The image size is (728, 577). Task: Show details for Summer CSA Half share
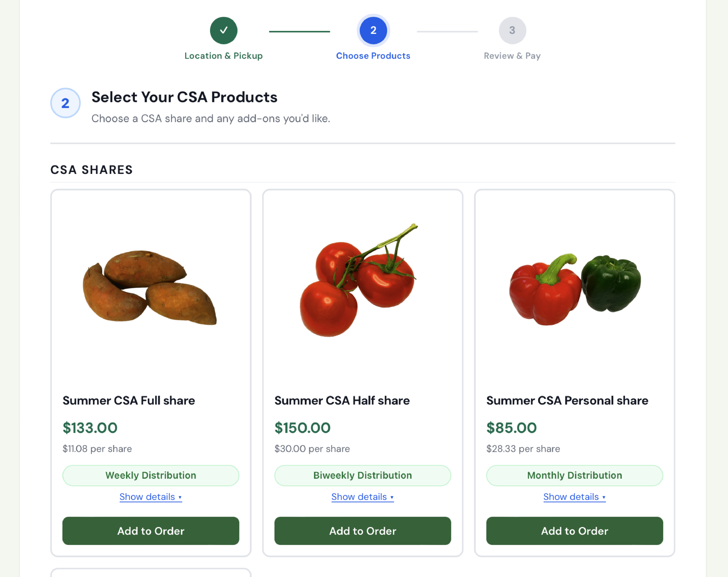pos(362,496)
